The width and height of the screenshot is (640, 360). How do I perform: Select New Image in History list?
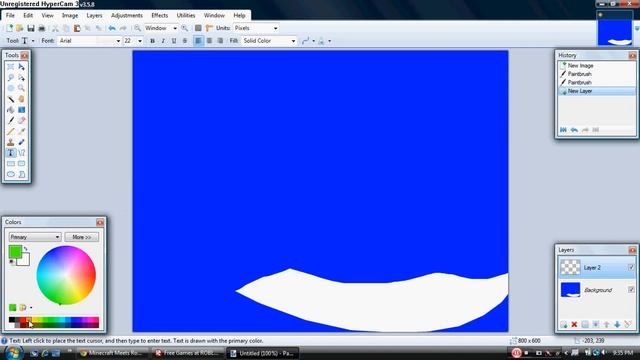597,65
